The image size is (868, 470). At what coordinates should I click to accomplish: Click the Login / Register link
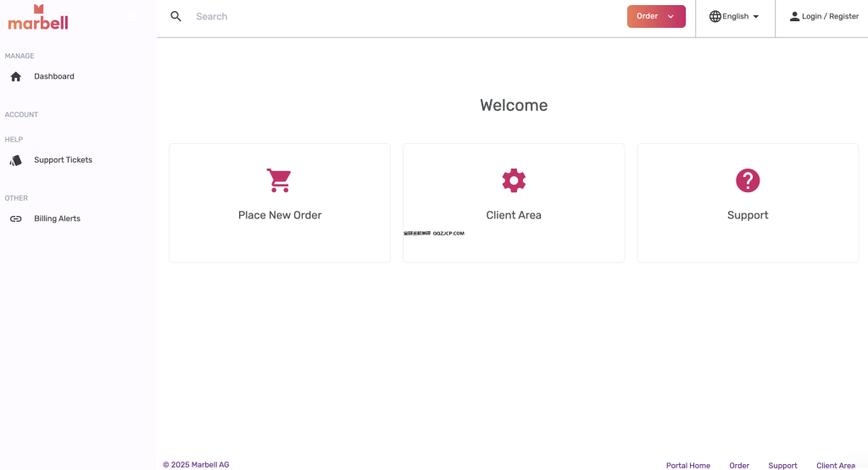click(x=830, y=16)
